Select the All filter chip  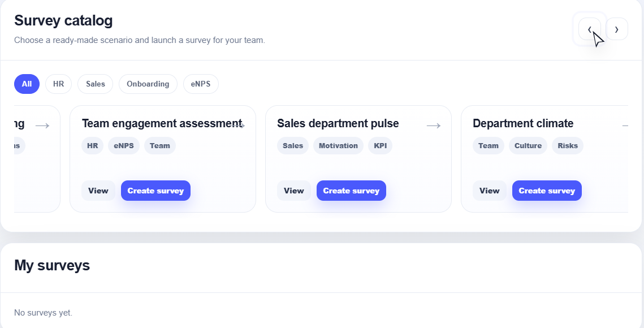tap(27, 84)
